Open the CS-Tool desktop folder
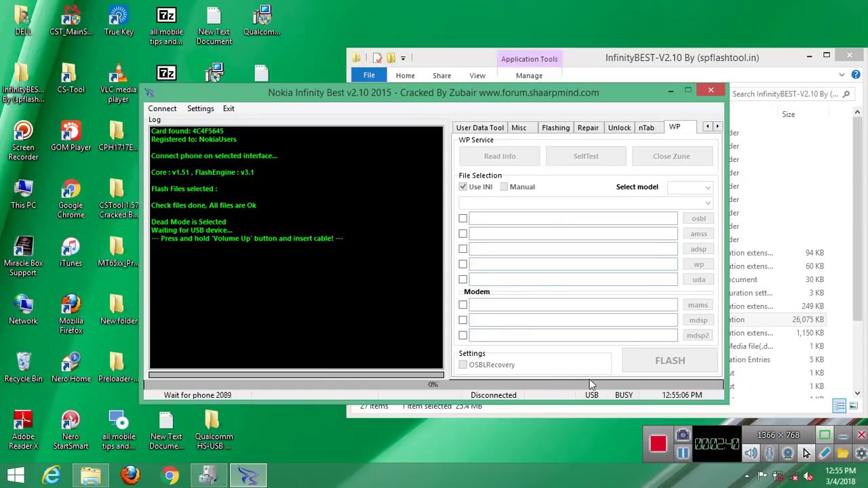Viewport: 868px width, 488px height. click(x=71, y=79)
